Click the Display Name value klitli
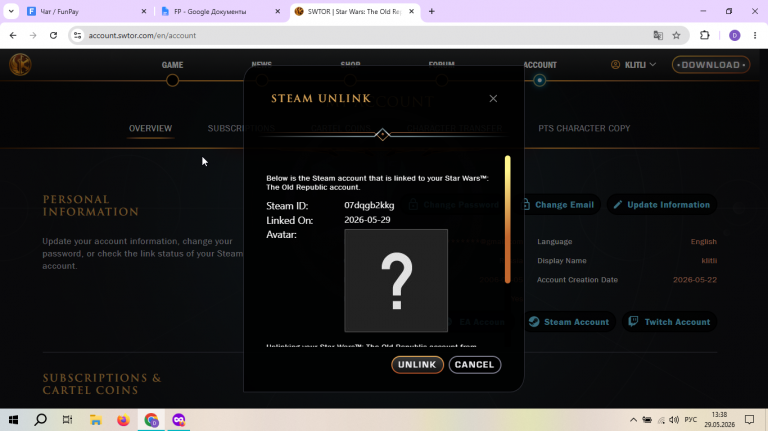The image size is (768, 431). 709,261
